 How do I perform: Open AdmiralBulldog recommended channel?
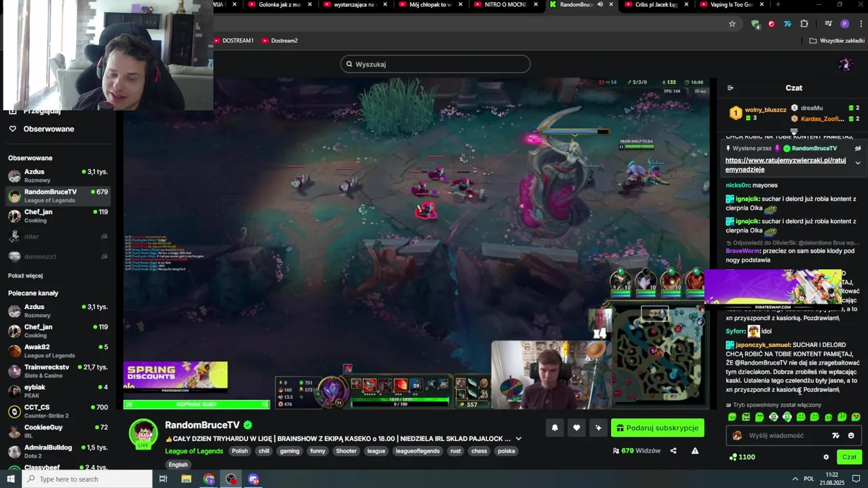[x=58, y=451]
